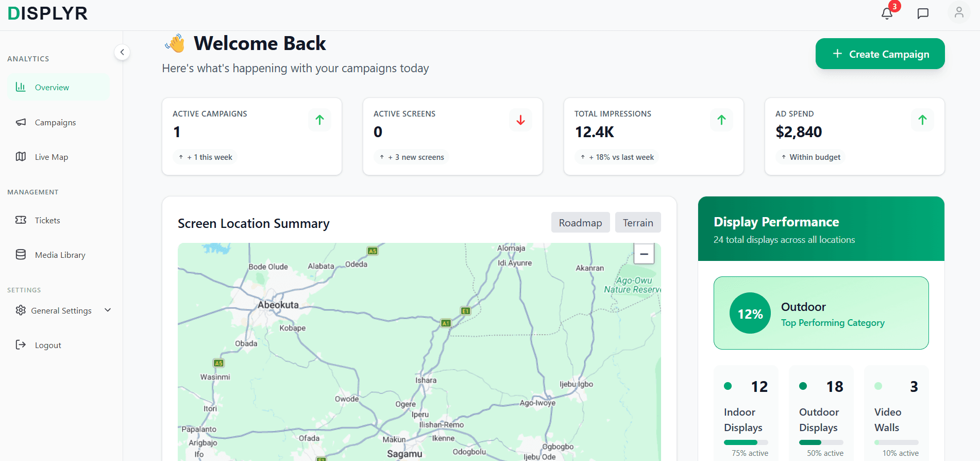The width and height of the screenshot is (980, 461).
Task: Click the Live Map sidebar icon
Action: click(x=21, y=157)
